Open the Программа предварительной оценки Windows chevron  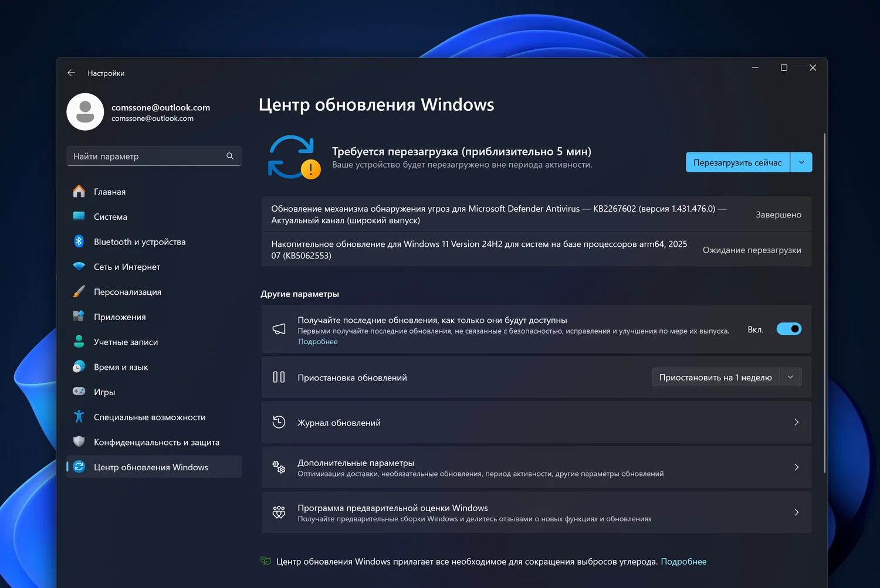(x=796, y=512)
